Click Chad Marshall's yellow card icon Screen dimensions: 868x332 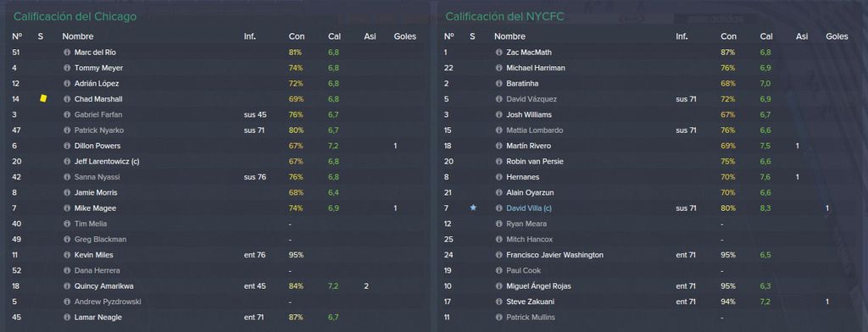click(43, 98)
